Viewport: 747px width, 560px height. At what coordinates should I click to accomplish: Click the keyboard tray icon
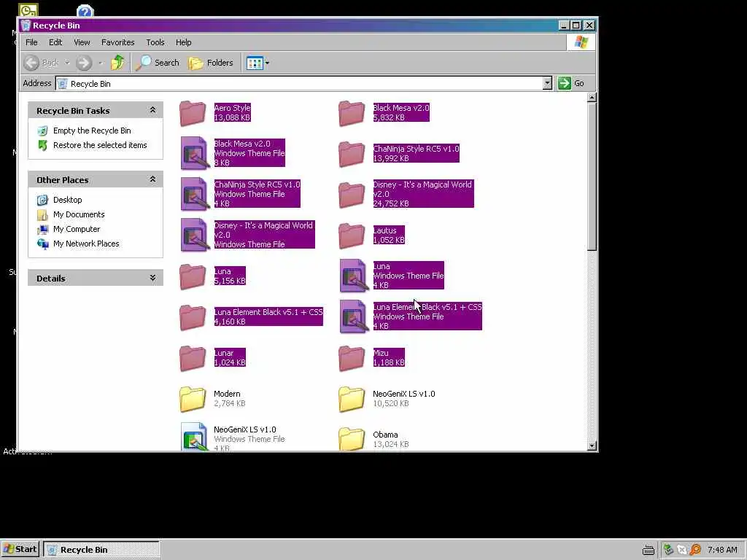(x=649, y=550)
